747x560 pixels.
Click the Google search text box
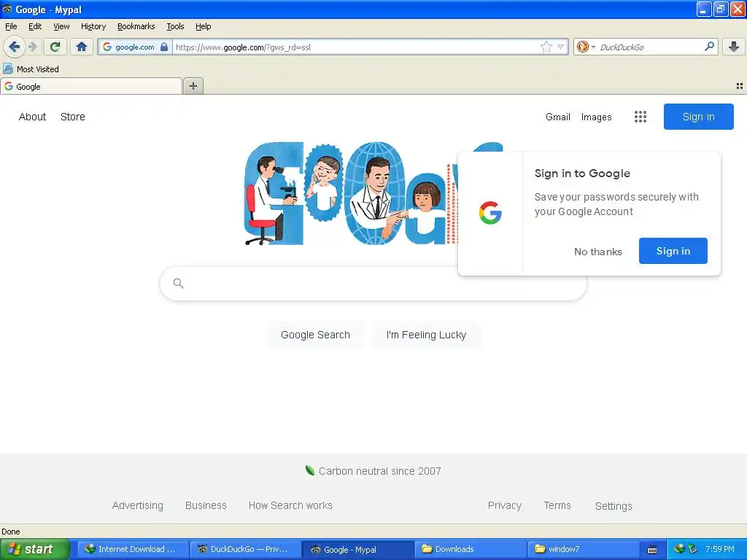[373, 284]
